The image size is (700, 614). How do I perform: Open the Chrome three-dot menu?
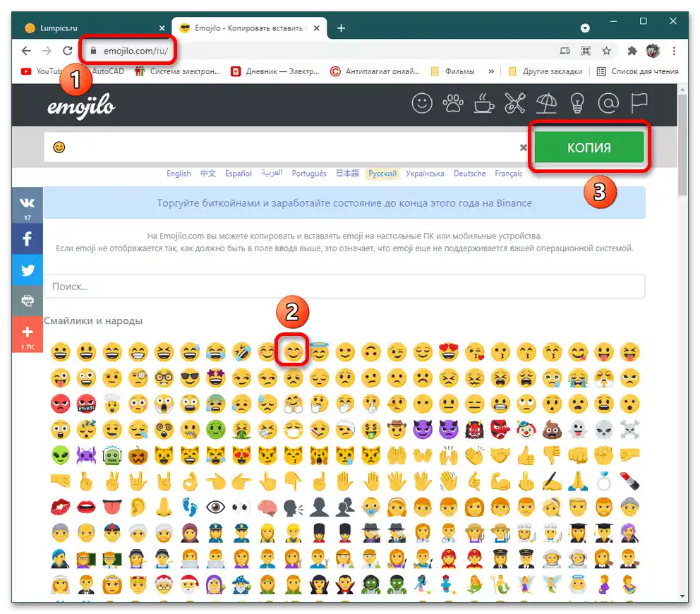674,51
